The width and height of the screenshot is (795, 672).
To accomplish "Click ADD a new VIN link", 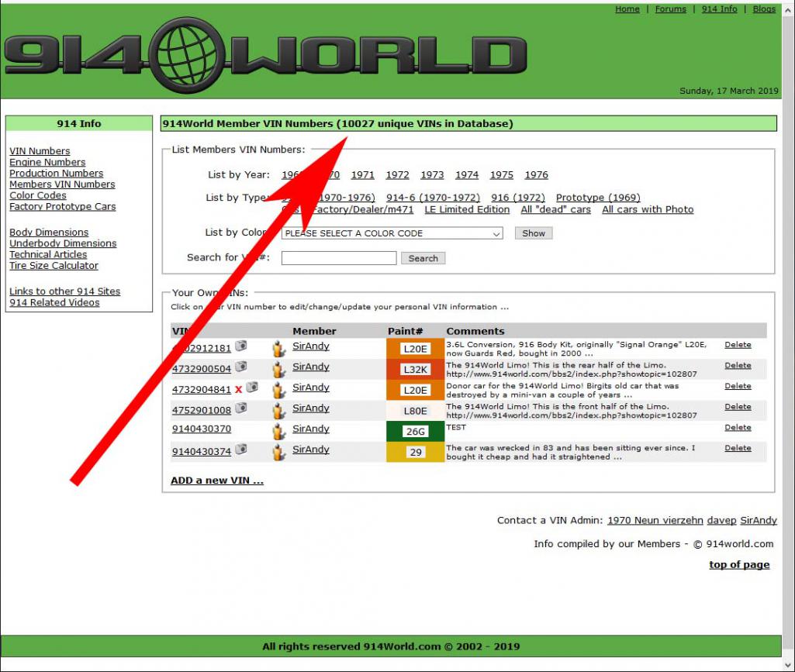I will click(217, 481).
